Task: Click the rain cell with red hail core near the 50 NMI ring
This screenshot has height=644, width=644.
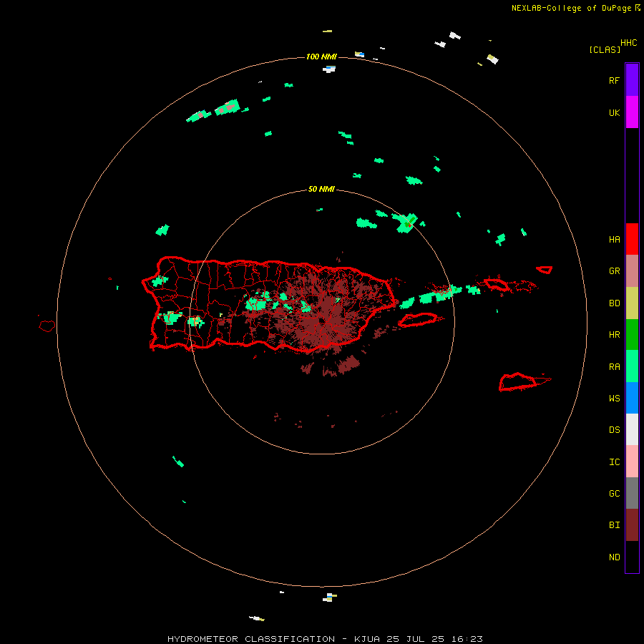Action: (407, 223)
